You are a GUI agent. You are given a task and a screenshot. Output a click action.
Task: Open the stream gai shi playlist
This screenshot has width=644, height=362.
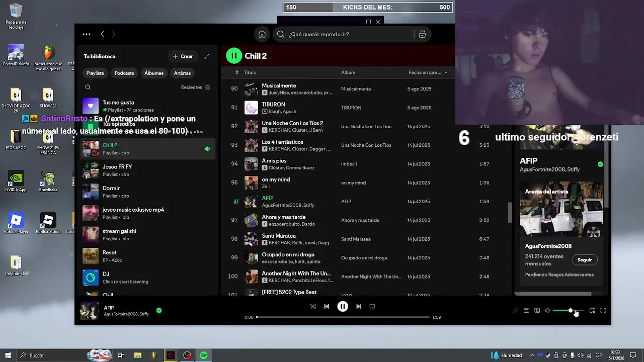tap(147, 235)
